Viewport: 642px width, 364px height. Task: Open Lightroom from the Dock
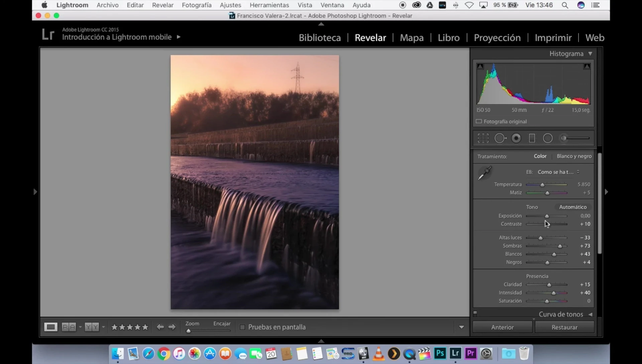[x=455, y=353]
